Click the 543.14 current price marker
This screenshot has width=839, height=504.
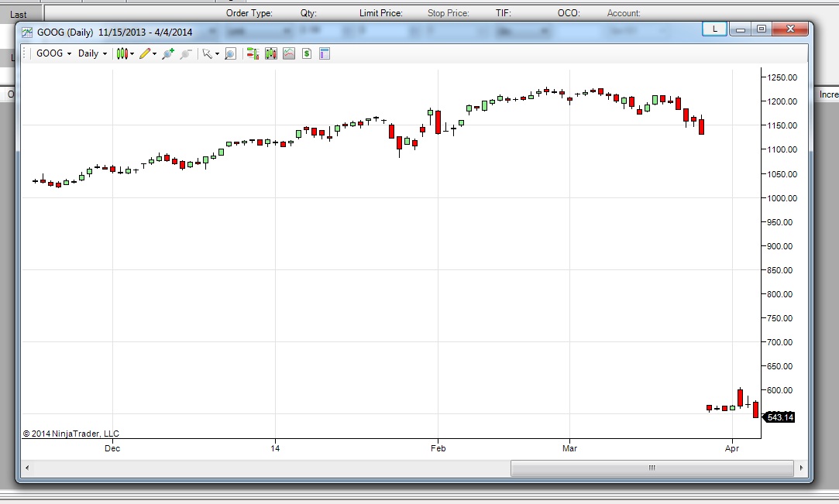(x=779, y=417)
